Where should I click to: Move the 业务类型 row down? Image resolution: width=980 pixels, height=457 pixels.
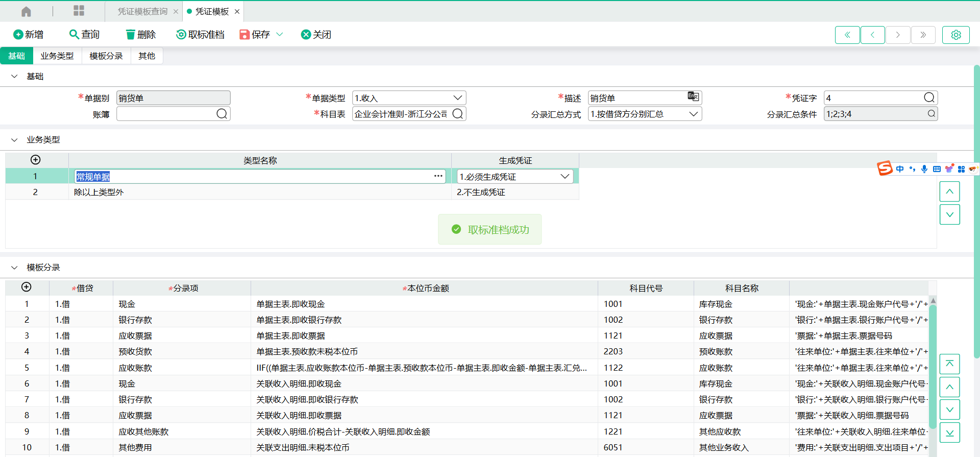[x=950, y=214]
